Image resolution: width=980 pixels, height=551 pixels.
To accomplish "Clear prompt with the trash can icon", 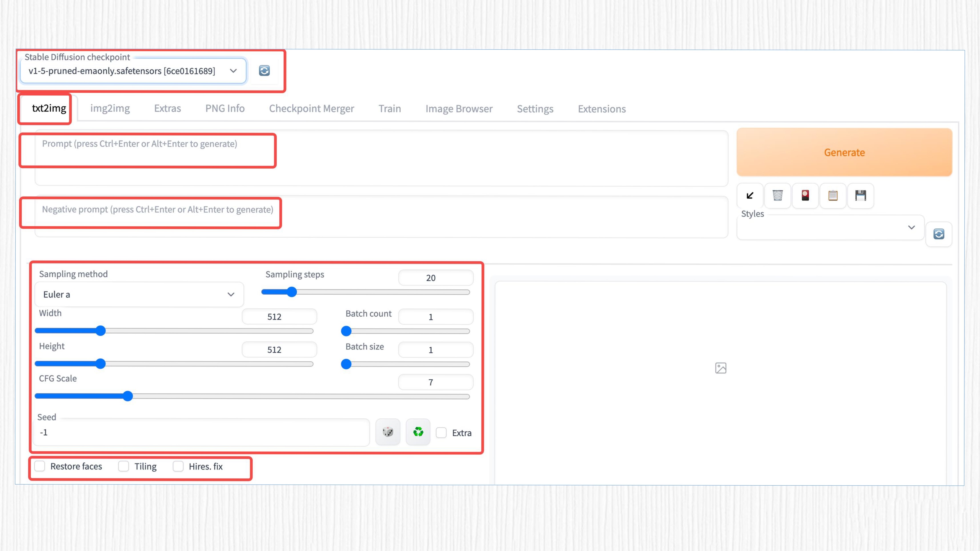I will [778, 196].
